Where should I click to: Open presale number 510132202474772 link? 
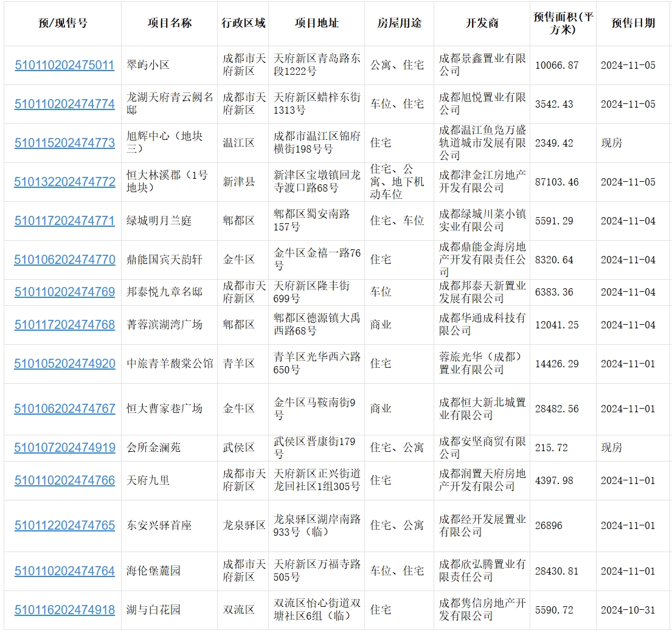64,182
